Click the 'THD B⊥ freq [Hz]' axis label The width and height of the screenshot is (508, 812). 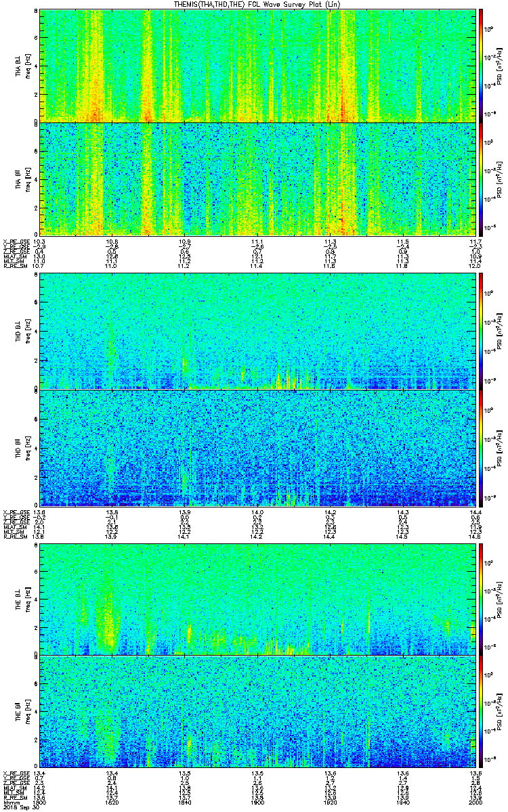pos(22,332)
